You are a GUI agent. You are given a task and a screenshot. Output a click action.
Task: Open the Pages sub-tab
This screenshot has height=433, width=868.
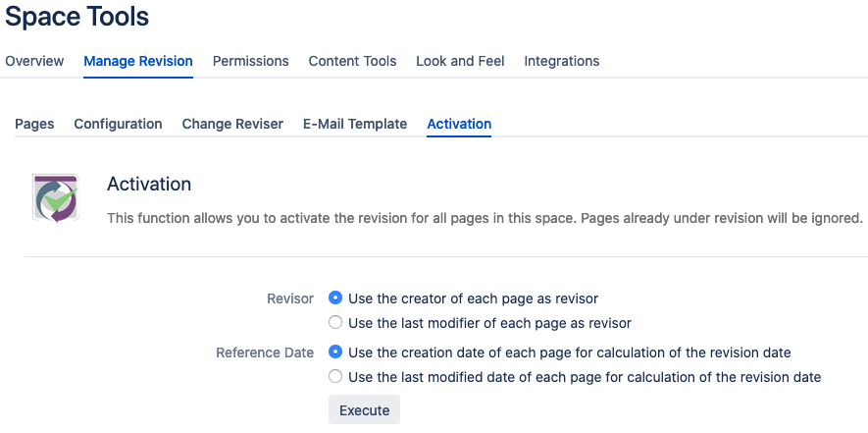pyautogui.click(x=34, y=124)
